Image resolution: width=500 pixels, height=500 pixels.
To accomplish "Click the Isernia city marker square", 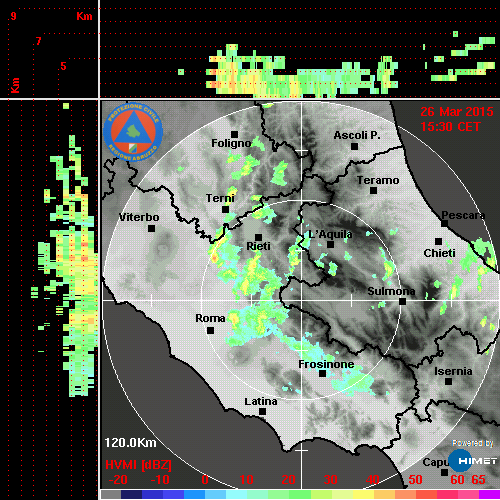I will pyautogui.click(x=449, y=381).
